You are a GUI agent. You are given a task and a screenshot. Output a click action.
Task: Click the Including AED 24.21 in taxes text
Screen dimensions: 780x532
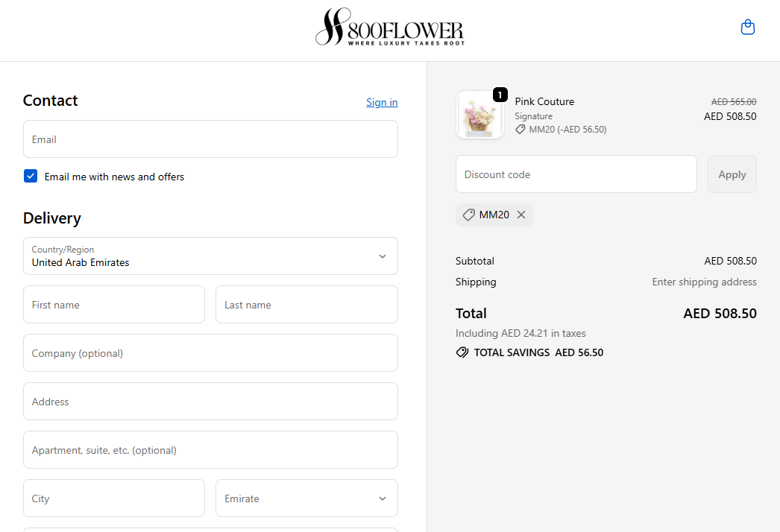(x=520, y=333)
